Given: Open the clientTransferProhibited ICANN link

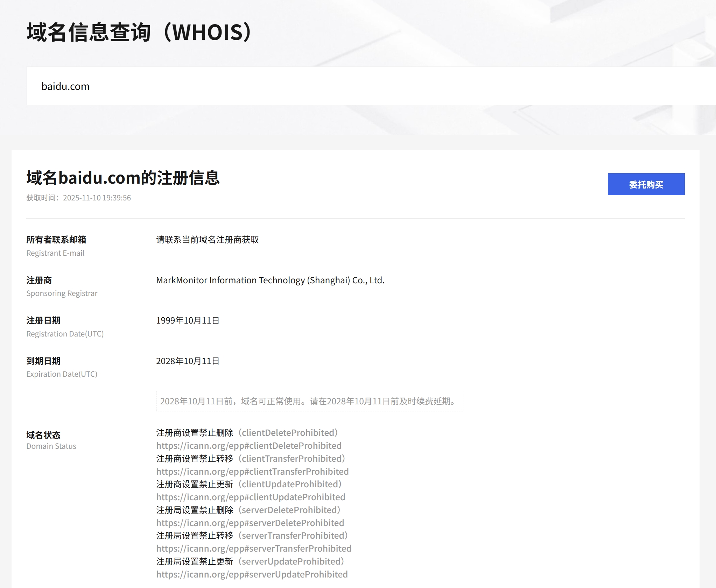Looking at the screenshot, I should click(252, 472).
